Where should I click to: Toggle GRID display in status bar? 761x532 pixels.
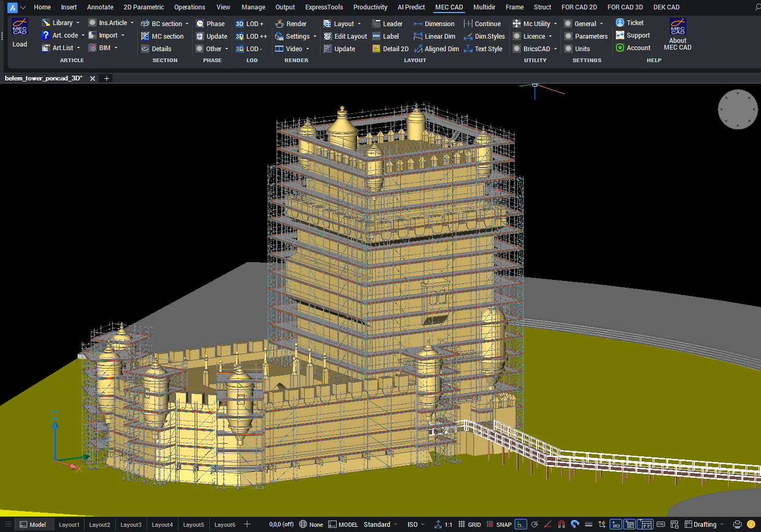(x=470, y=525)
